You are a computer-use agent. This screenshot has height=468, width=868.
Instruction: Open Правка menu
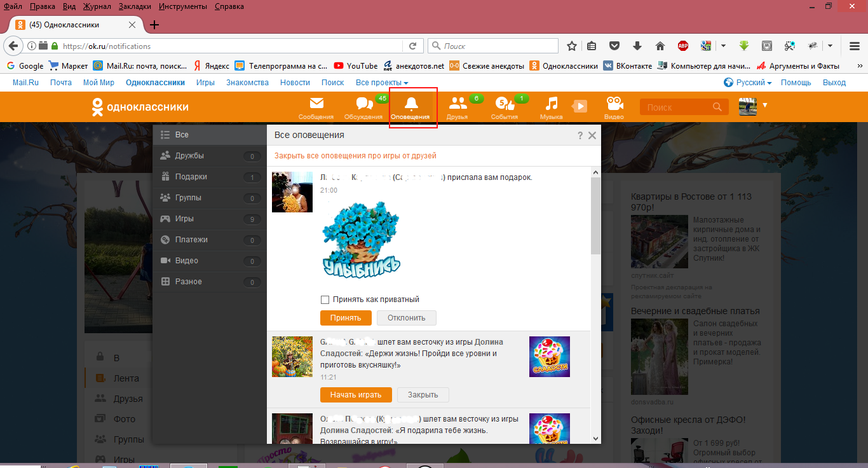click(43, 6)
